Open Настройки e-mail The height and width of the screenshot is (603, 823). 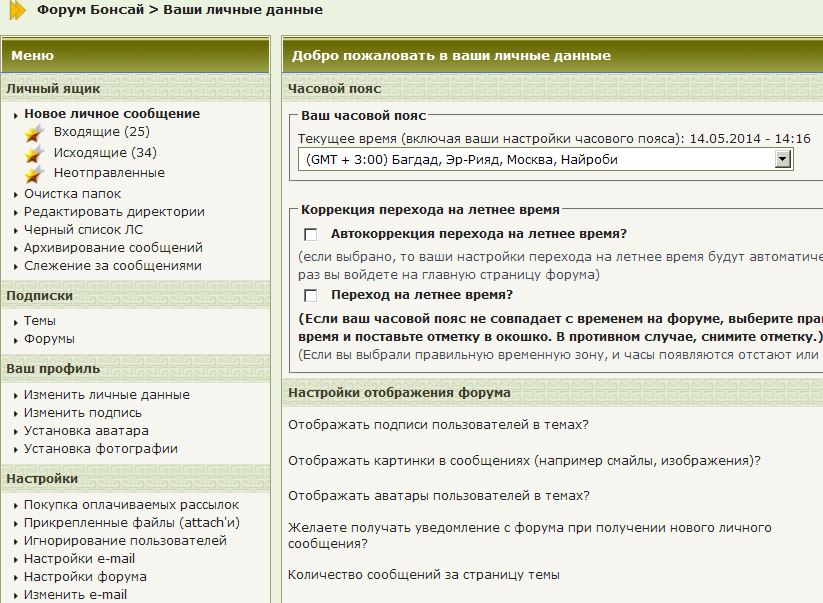(x=79, y=558)
